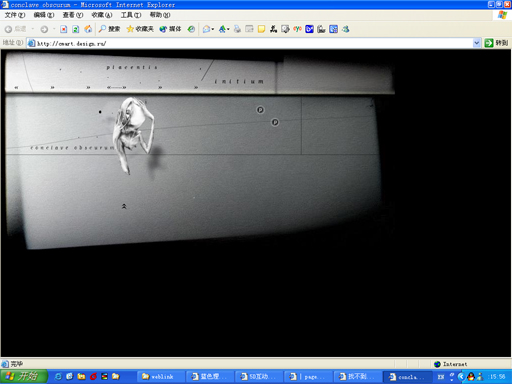512x384 pixels.
Task: Go to the Home page icon
Action: pos(88,29)
